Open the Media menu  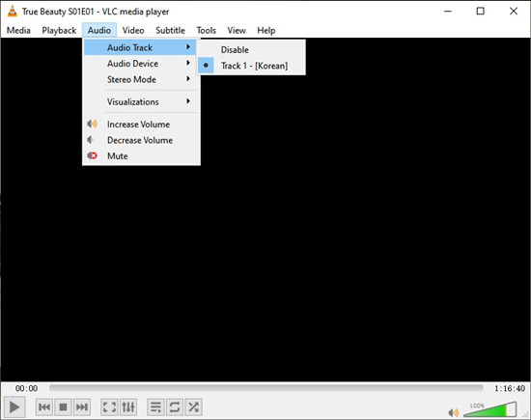pos(18,30)
